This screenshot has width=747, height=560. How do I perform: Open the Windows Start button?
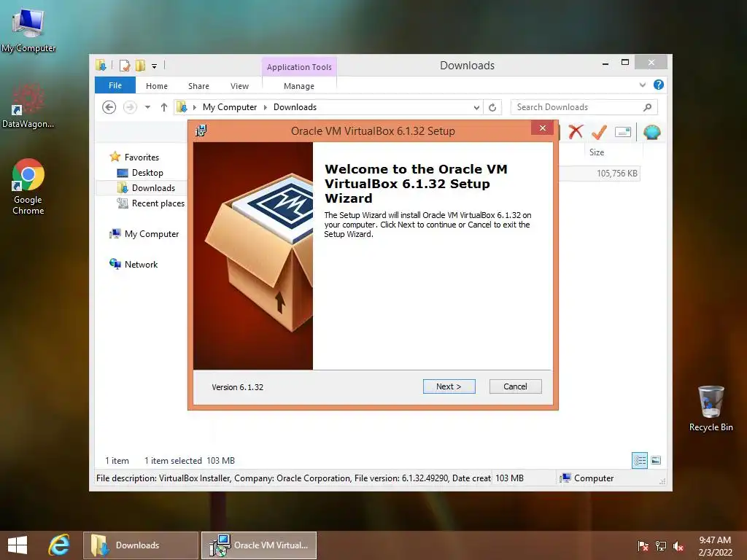18,545
